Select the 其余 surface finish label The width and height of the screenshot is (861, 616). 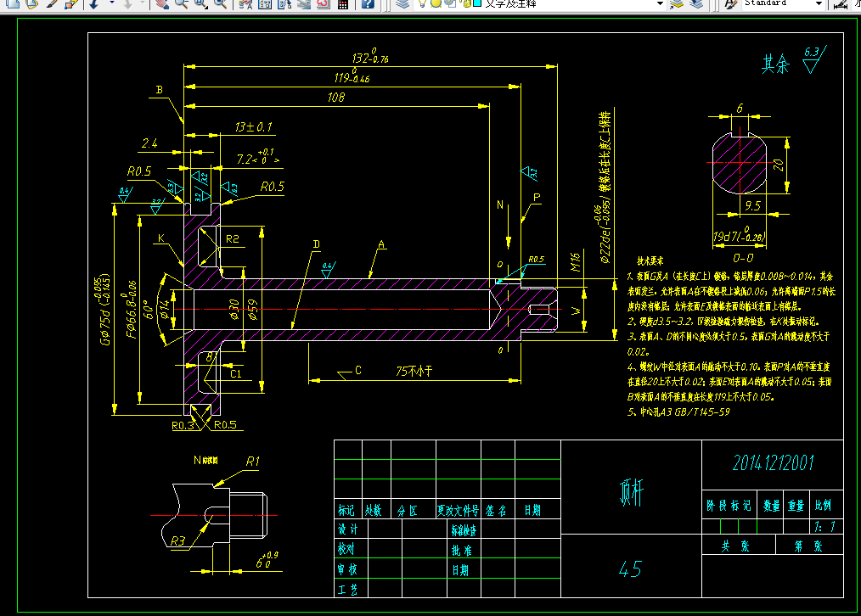(x=775, y=64)
